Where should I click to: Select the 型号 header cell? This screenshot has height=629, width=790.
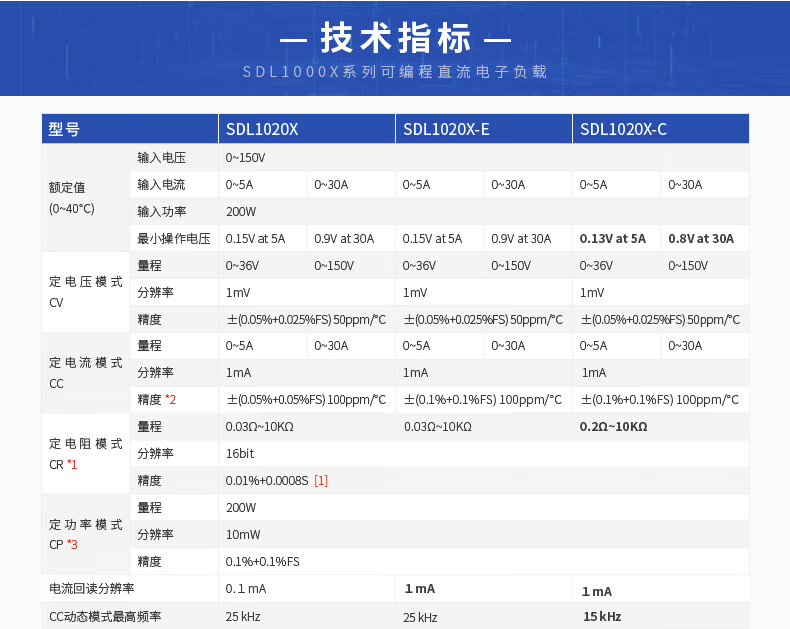coord(63,129)
